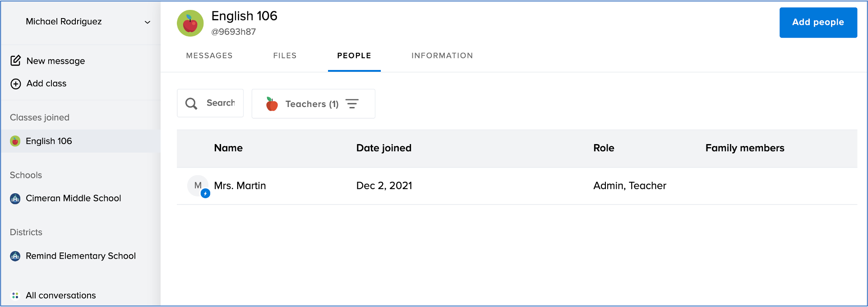This screenshot has width=868, height=307.
Task: Open the Teachers (1) filter dropdown
Action: click(x=312, y=104)
